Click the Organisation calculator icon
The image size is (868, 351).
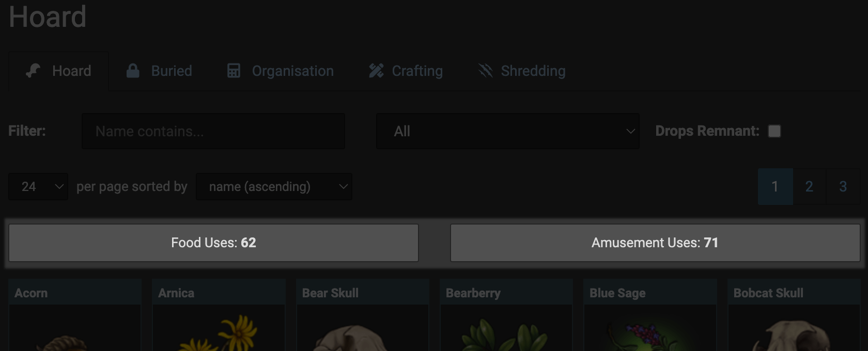[234, 71]
